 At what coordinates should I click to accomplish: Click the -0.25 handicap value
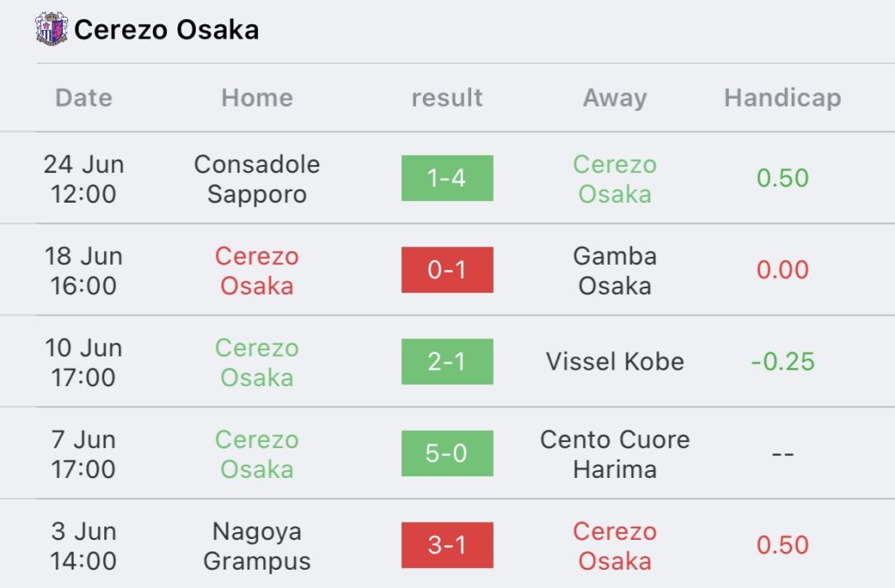782,362
